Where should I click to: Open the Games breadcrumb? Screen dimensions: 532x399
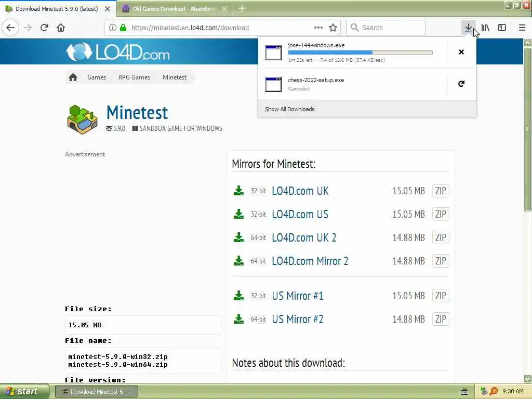point(97,77)
